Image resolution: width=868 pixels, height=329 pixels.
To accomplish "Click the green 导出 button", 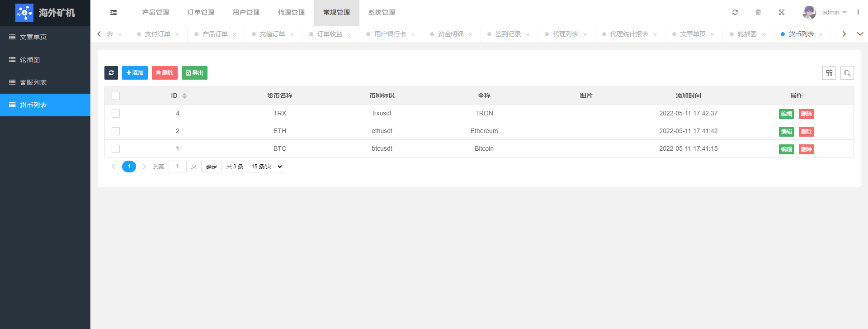I will coord(194,73).
